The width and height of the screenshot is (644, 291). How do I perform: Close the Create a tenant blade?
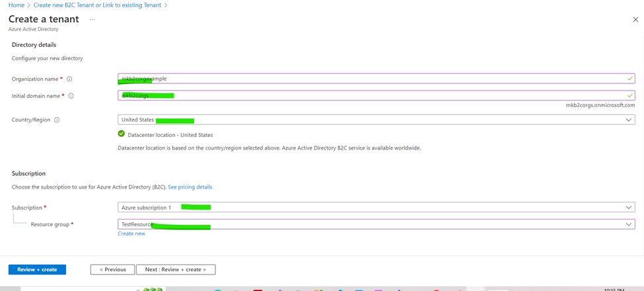tap(636, 20)
